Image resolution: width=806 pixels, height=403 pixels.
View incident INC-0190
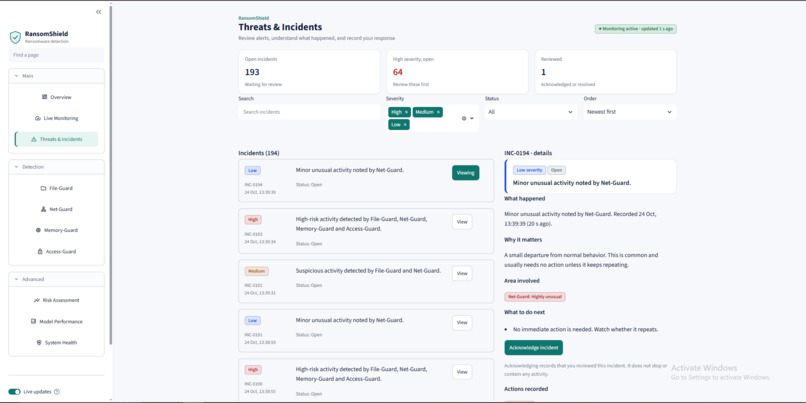click(x=462, y=372)
